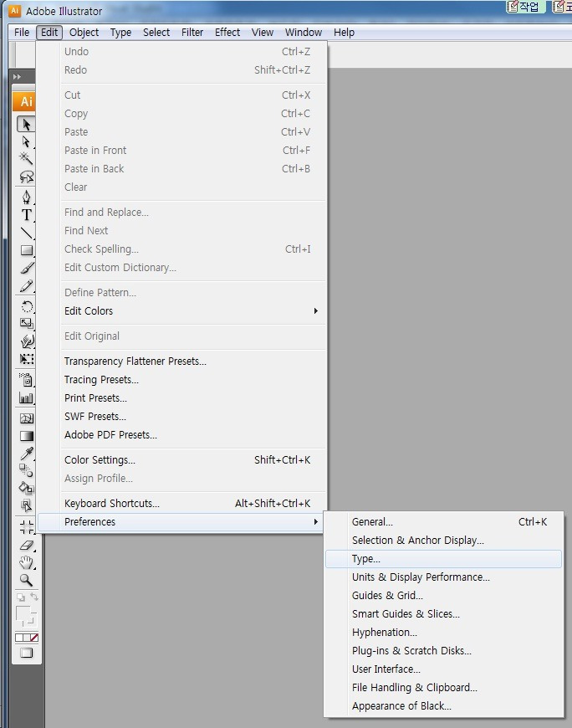This screenshot has width=572, height=728.
Task: Select the Pen tool
Action: pyautogui.click(x=27, y=197)
